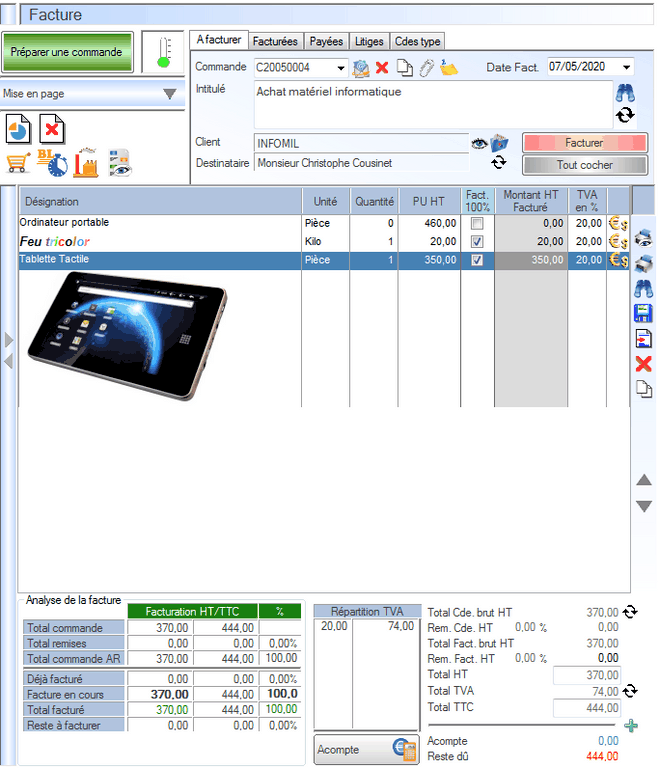Open the Date Fact. date picker dropdown

[x=627, y=68]
